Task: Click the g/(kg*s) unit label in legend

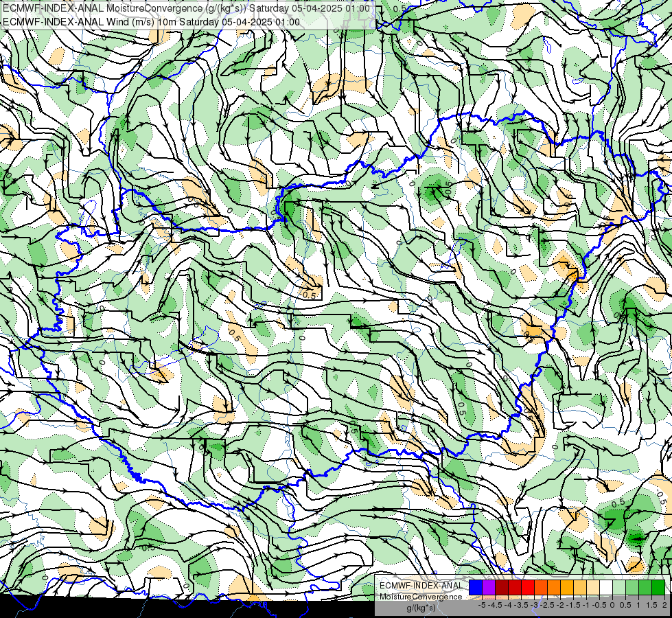Action: (x=421, y=608)
